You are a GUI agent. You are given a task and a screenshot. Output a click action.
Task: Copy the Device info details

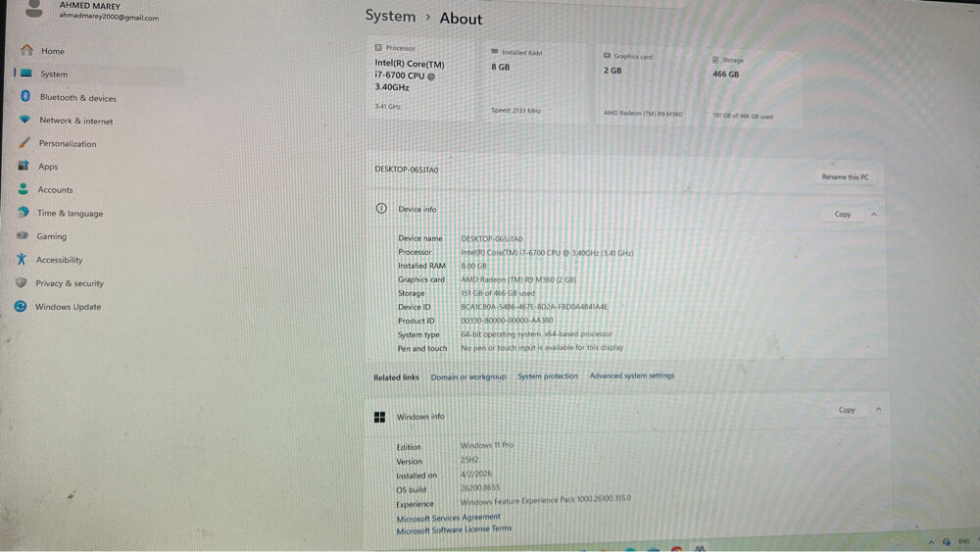coord(843,215)
